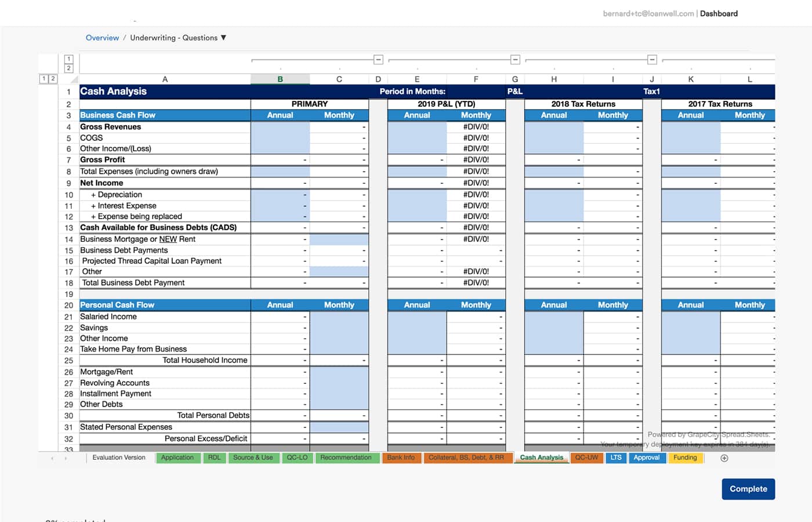Go to the previous sheet tab arrow
The image size is (812, 522).
(52, 458)
